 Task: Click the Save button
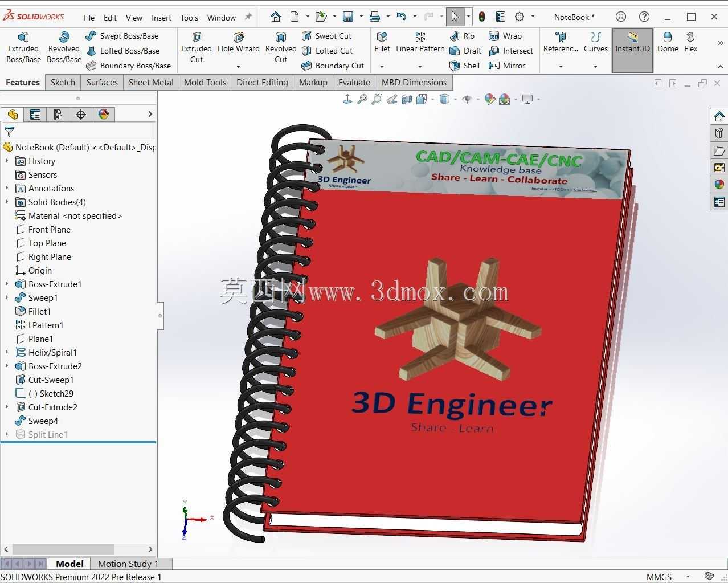[x=348, y=17]
